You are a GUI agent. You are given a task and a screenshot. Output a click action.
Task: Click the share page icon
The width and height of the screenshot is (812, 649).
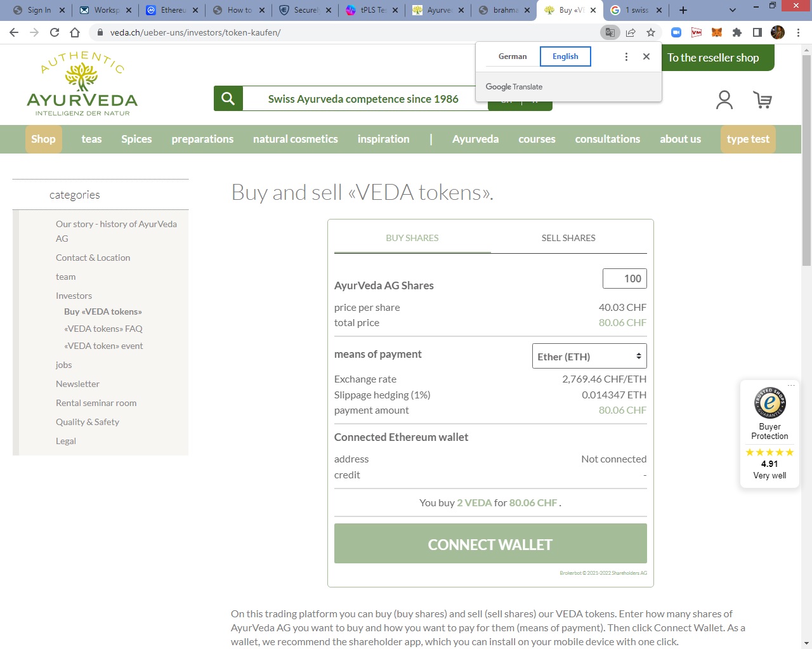coord(631,32)
